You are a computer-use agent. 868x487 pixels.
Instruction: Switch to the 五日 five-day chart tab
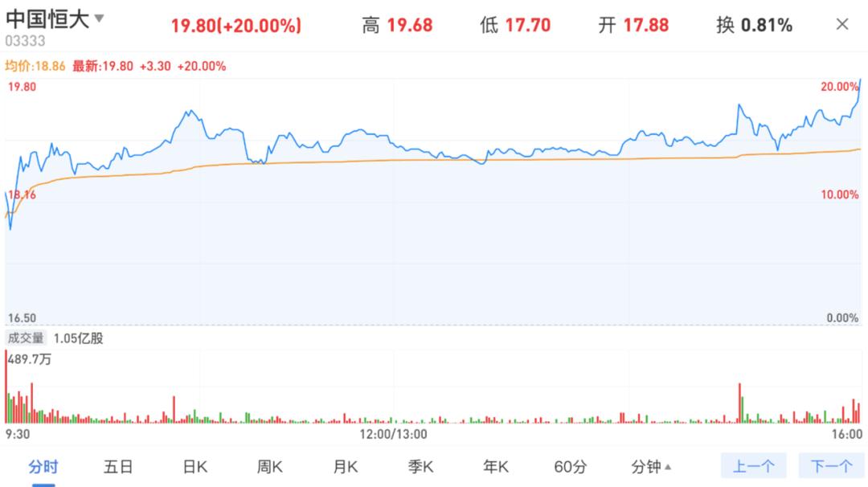coord(118,467)
